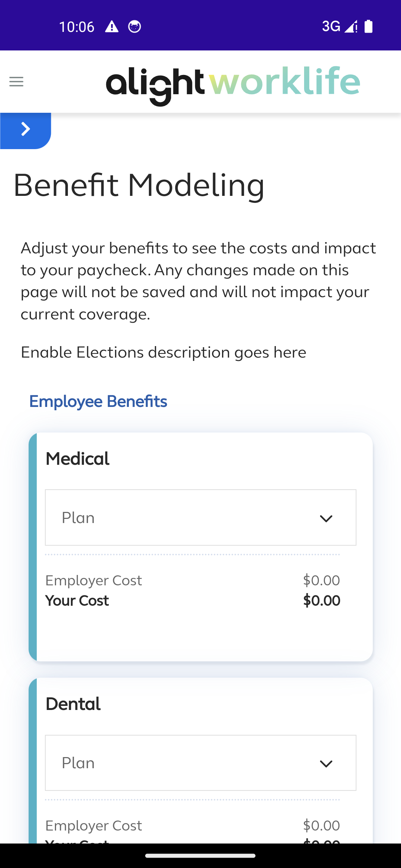Click the Medical dropdown chevron arrow
The height and width of the screenshot is (868, 401).
[326, 519]
